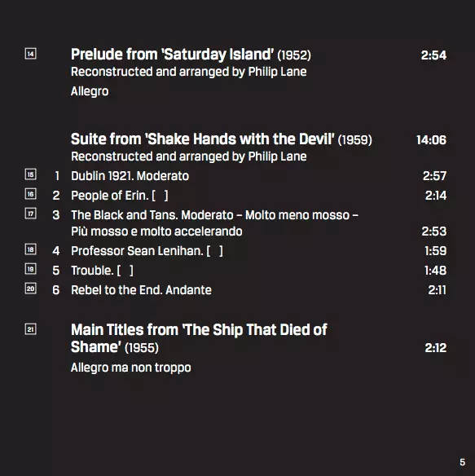Viewport: 475px width, 476px height.
Task: Open 'Prelude from Saturday Island' title
Action: (191, 55)
